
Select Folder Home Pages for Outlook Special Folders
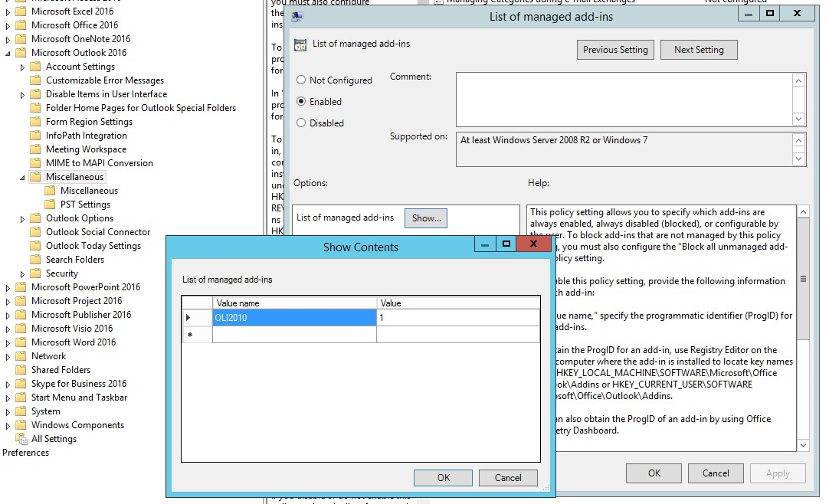click(x=141, y=108)
